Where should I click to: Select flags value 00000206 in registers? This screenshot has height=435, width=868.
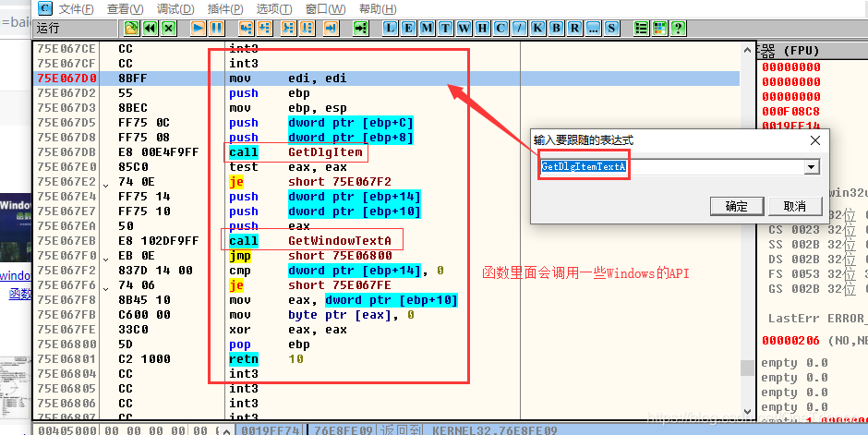(790, 341)
